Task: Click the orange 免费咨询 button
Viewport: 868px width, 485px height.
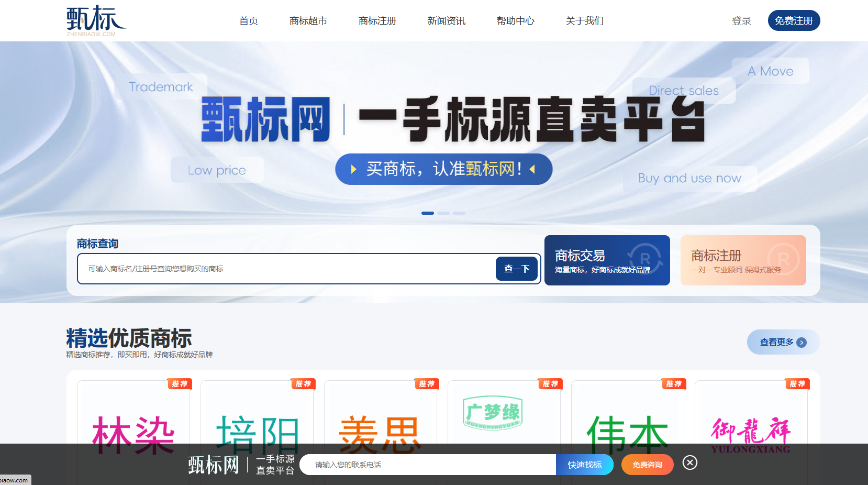Action: tap(647, 465)
